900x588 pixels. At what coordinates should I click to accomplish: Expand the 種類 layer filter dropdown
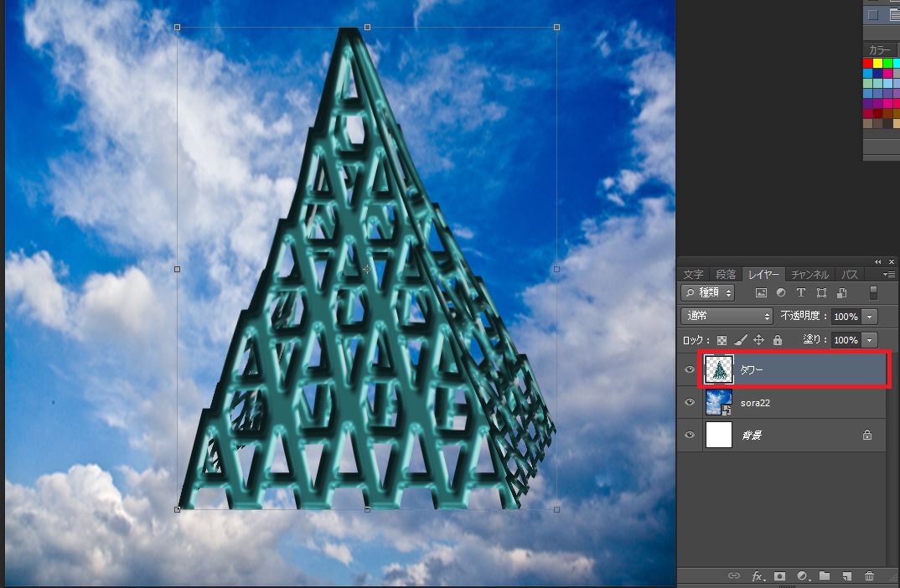[x=708, y=293]
